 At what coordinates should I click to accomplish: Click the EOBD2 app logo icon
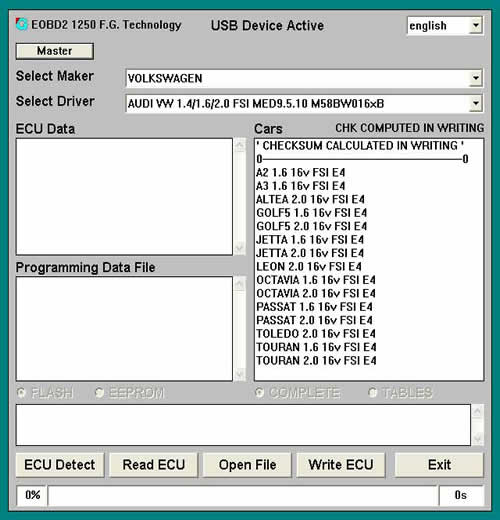pyautogui.click(x=22, y=24)
